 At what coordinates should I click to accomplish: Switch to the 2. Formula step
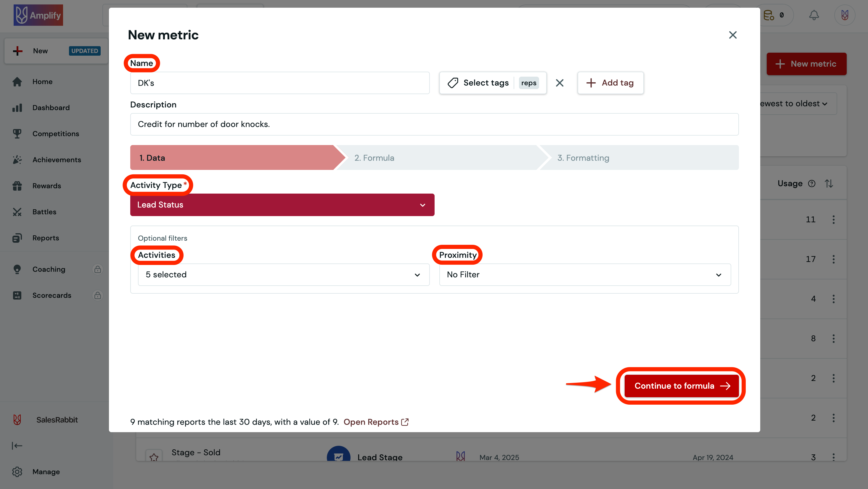(x=374, y=157)
